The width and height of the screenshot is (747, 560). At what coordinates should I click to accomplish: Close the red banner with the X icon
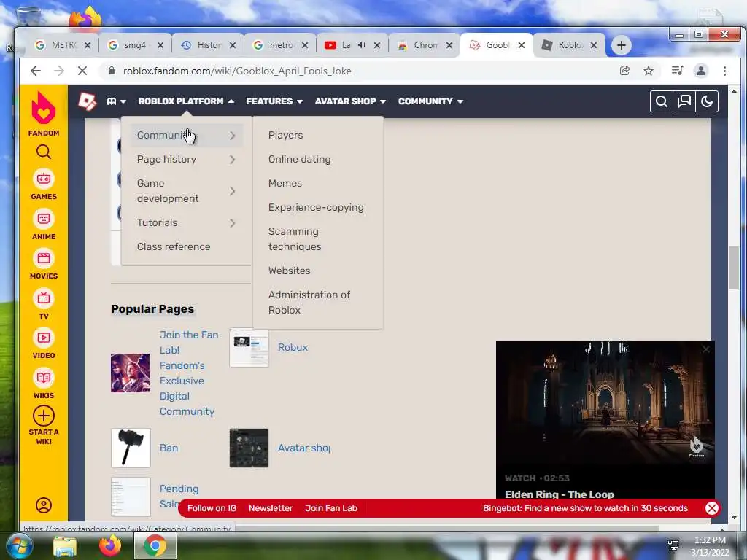coord(712,508)
